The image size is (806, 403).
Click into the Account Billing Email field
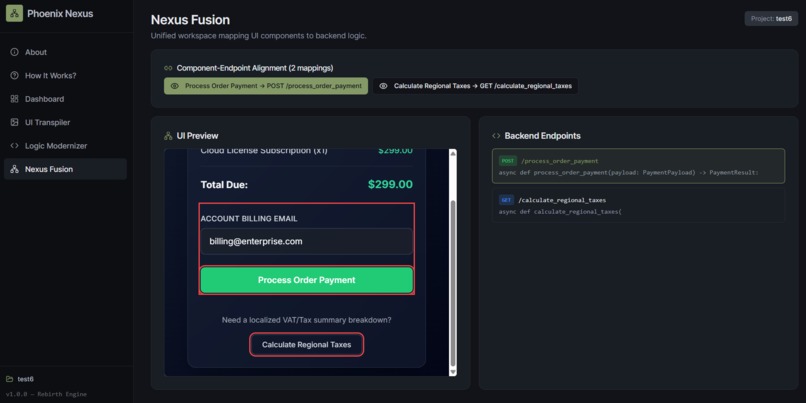[x=306, y=241]
